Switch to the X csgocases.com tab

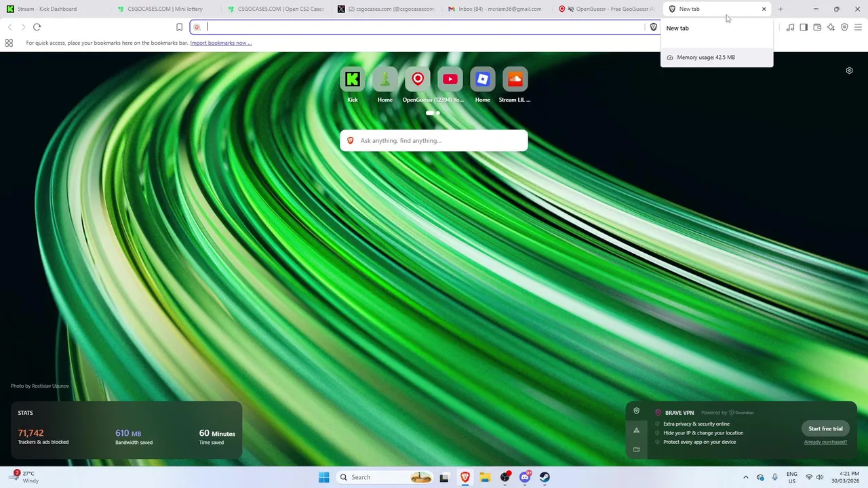(x=387, y=9)
